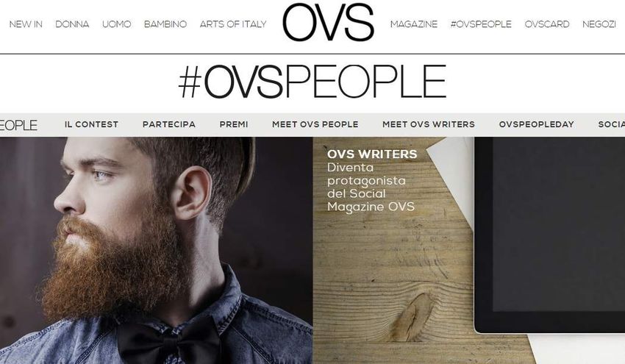Open the MEET OVS WRITERS tab
This screenshot has width=625, height=364.
(x=429, y=124)
